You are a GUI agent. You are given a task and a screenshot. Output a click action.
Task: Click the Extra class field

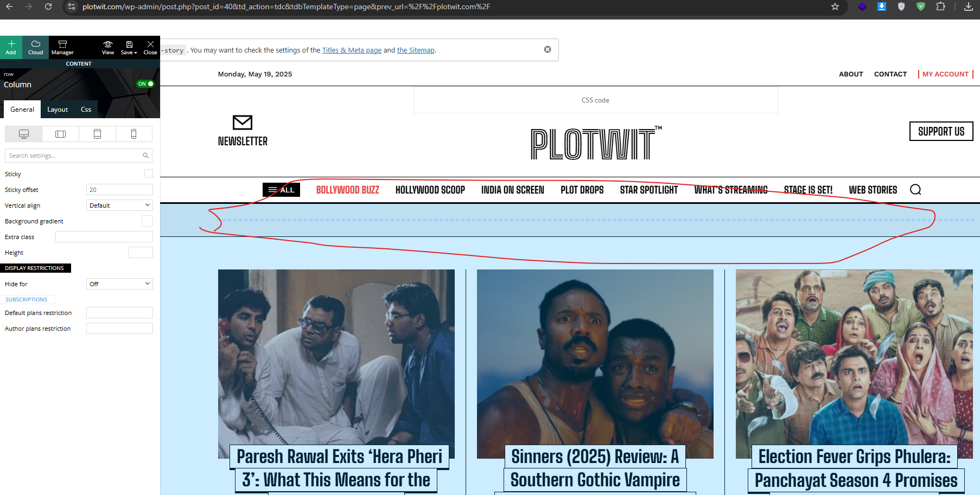(x=104, y=237)
